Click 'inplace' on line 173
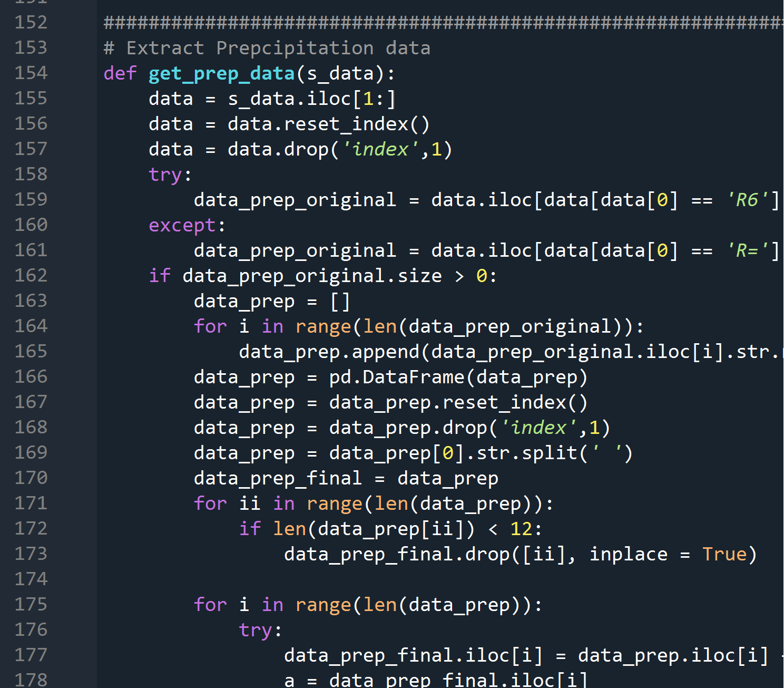The image size is (784, 688). pyautogui.click(x=628, y=554)
